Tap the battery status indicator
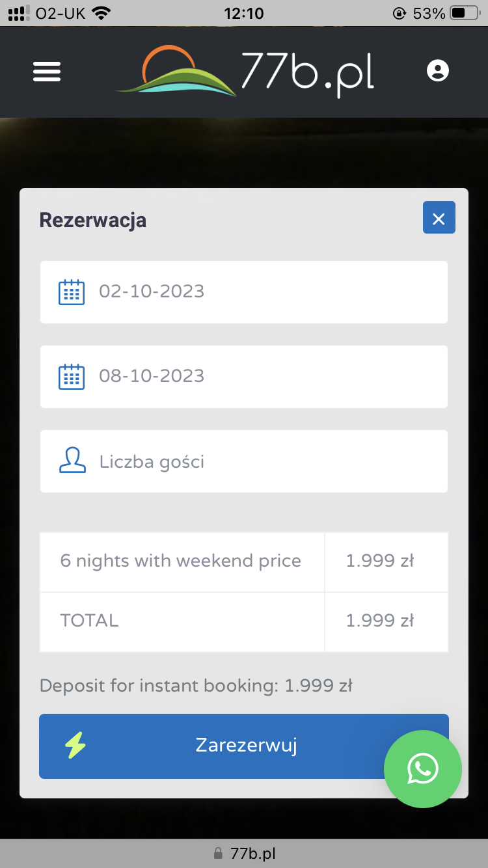Screen dimensions: 488x868 (x=467, y=13)
